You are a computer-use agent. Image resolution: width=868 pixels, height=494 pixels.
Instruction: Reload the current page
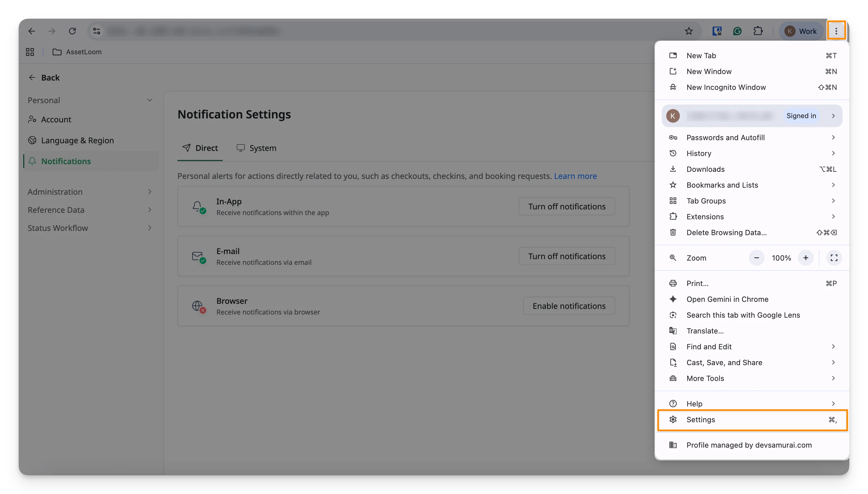click(72, 31)
